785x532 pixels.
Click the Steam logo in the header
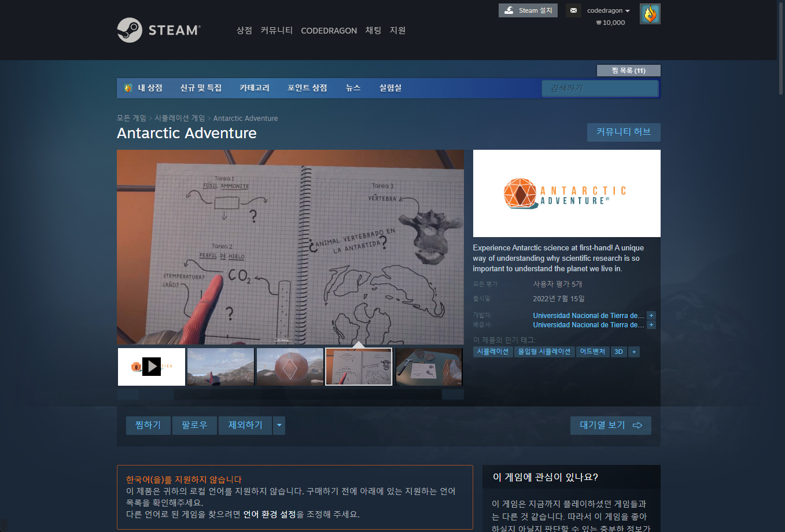tap(159, 30)
